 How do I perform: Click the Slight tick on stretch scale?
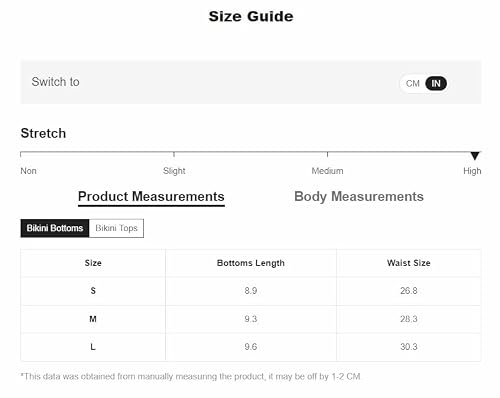(174, 154)
